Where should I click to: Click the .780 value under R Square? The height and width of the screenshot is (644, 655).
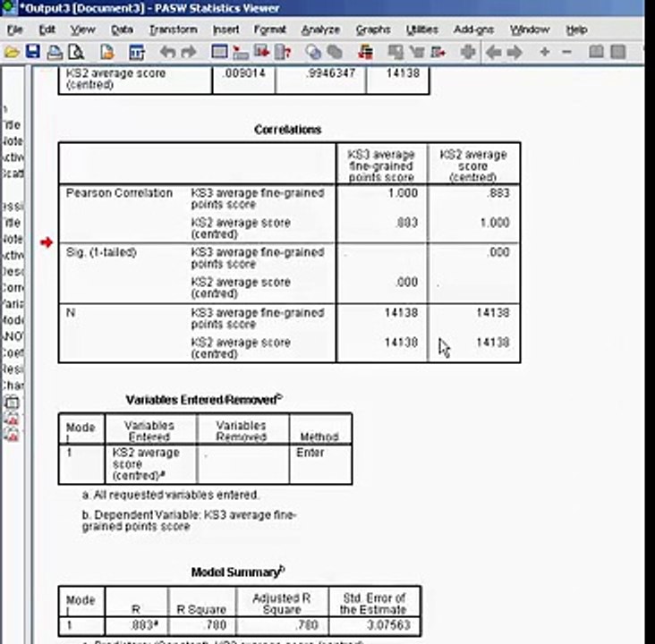point(214,625)
